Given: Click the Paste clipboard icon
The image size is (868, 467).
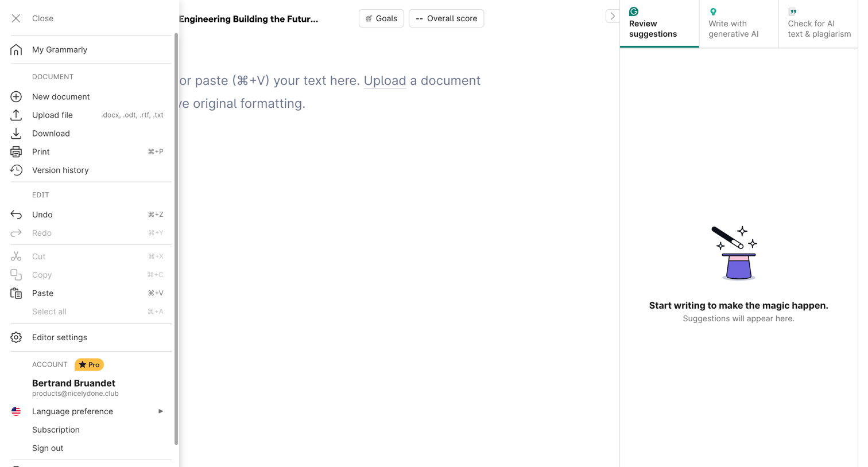Looking at the screenshot, I should pyautogui.click(x=16, y=293).
